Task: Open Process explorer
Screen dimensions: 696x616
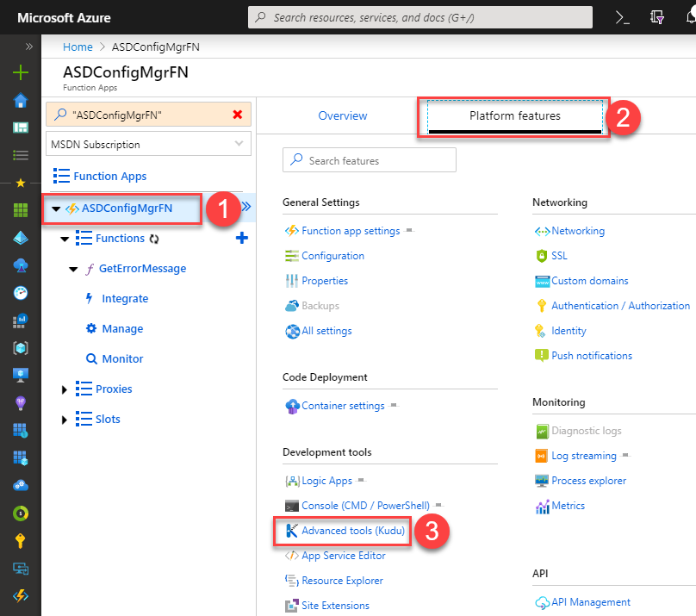Action: tap(588, 481)
